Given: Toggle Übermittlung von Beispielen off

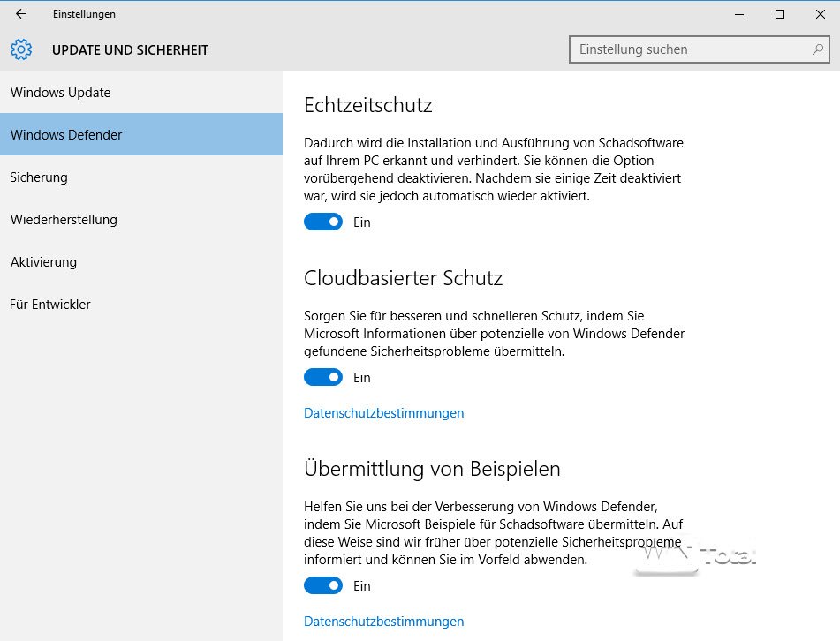Looking at the screenshot, I should [323, 586].
